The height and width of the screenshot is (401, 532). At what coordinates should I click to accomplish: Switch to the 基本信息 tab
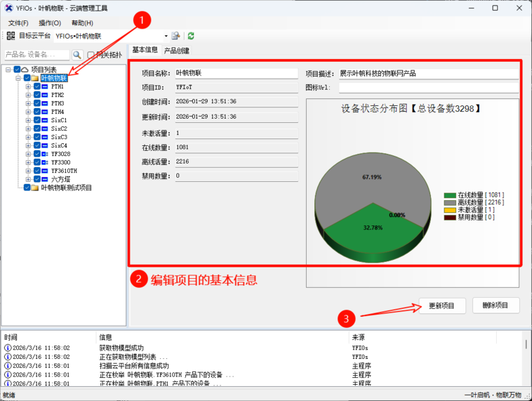tap(145, 50)
